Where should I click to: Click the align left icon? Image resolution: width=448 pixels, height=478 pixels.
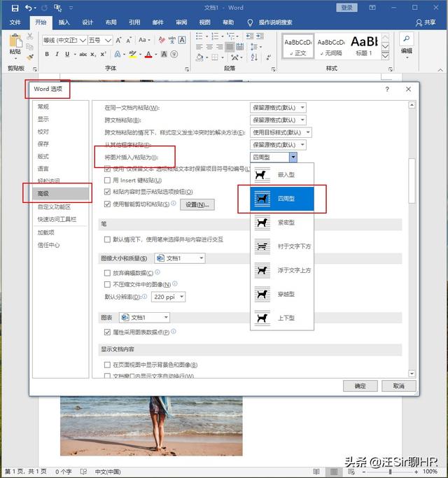(199, 47)
